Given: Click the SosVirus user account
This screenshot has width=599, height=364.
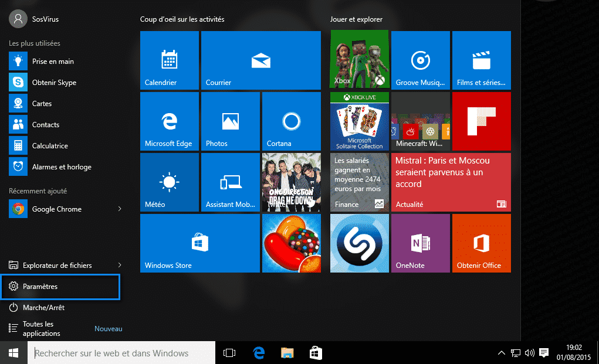Looking at the screenshot, I should tap(34, 19).
